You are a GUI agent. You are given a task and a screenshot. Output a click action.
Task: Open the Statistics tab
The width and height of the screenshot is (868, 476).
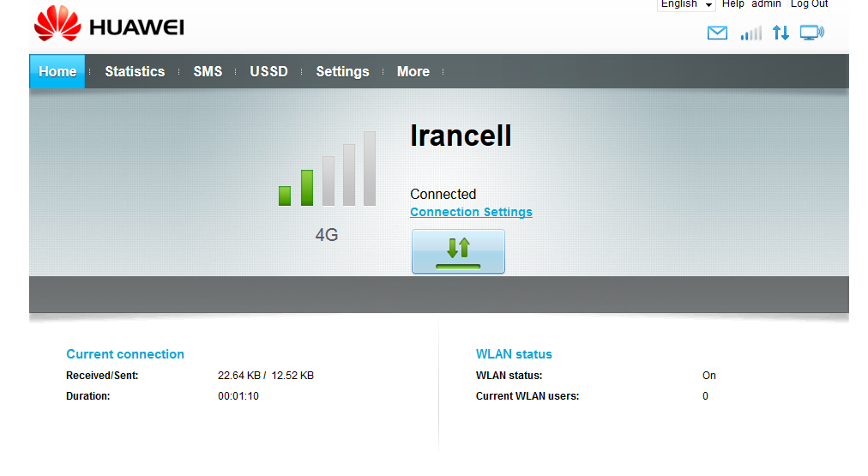[x=135, y=72]
